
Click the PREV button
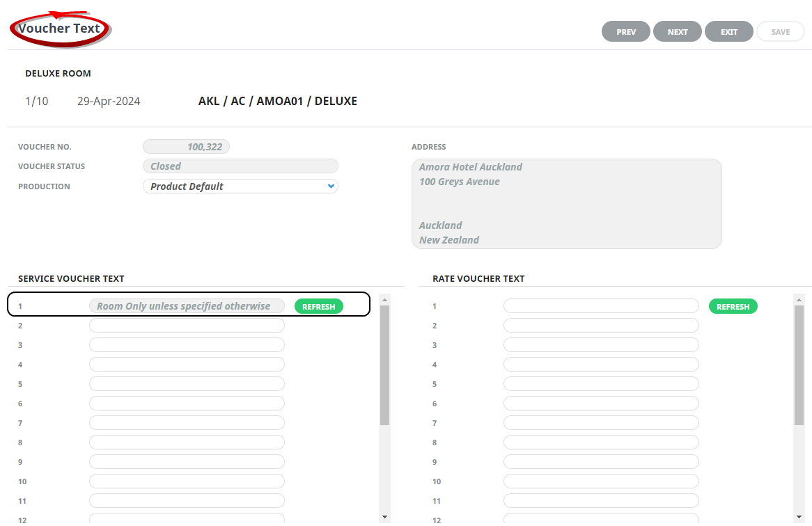pyautogui.click(x=625, y=32)
